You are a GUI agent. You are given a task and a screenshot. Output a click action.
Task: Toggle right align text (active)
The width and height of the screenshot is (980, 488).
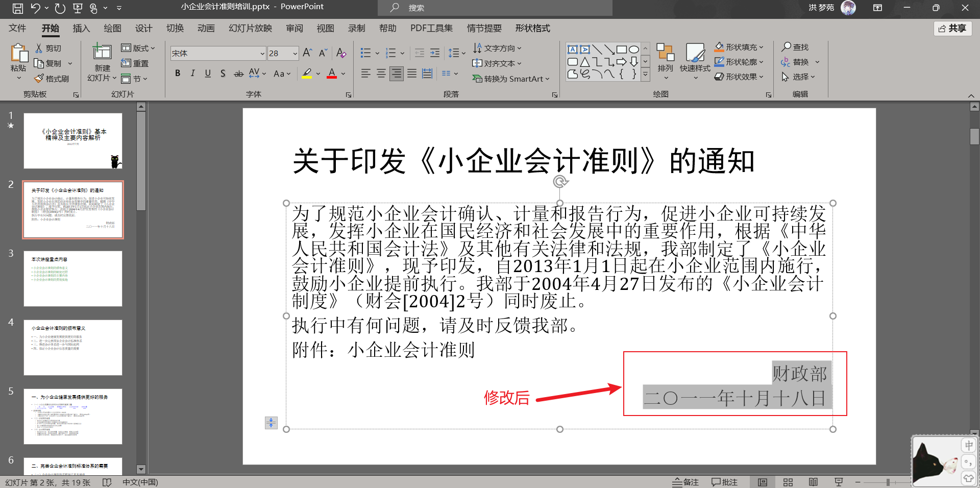tap(397, 74)
